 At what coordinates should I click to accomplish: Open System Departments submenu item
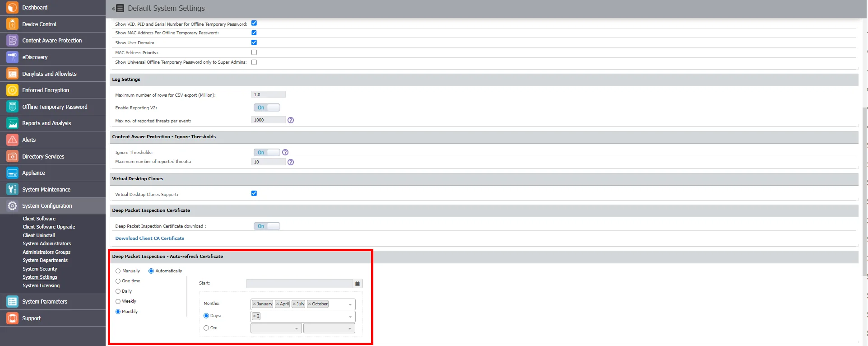pos(45,260)
